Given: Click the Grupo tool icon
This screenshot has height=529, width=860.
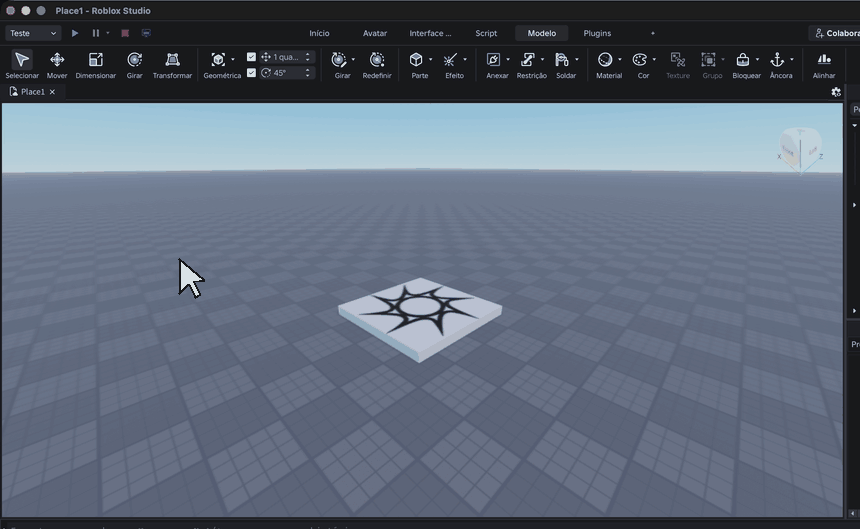Looking at the screenshot, I should pyautogui.click(x=709, y=59).
